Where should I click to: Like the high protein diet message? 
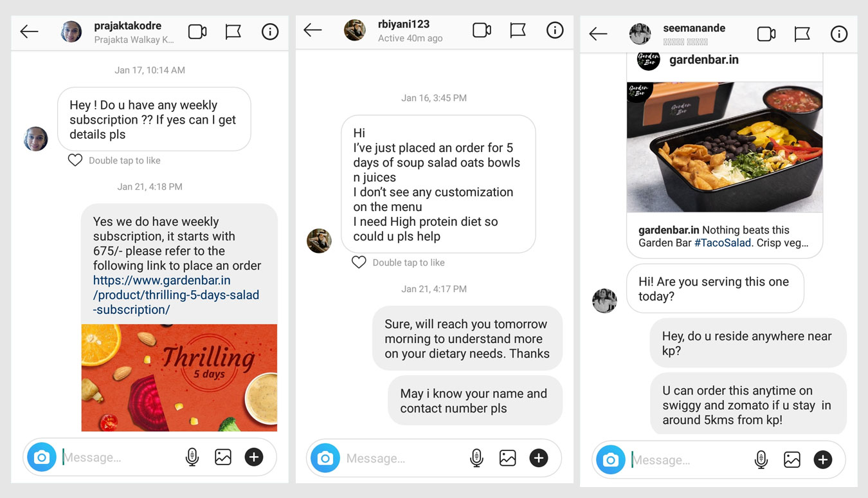[359, 263]
